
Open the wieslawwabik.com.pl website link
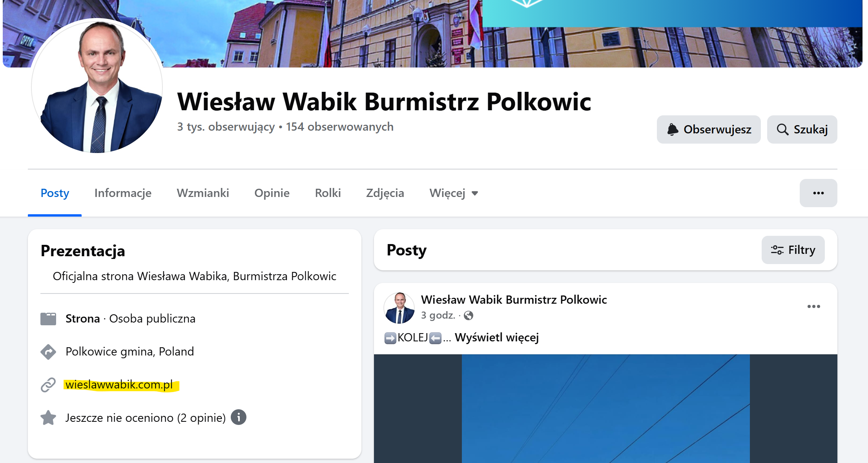119,385
